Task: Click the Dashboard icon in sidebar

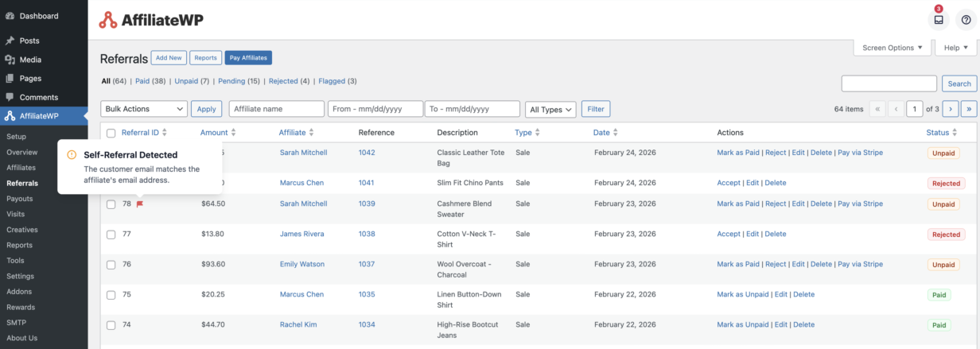Action: (x=10, y=16)
